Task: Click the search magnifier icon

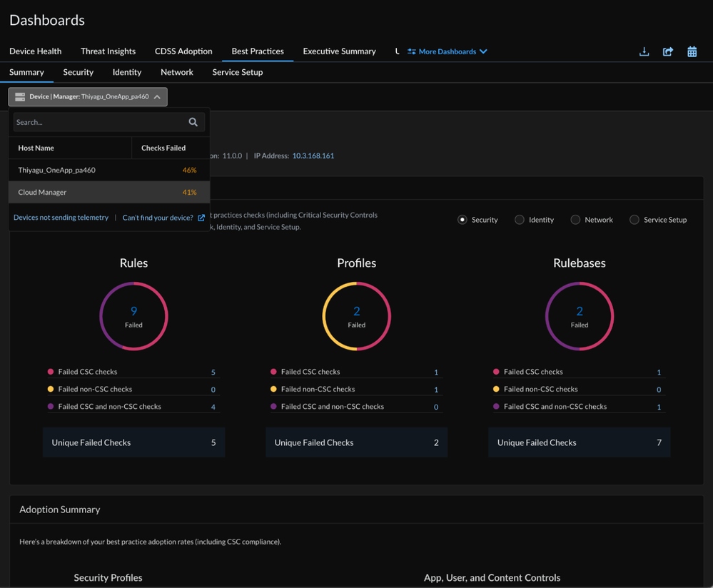Action: coord(193,122)
